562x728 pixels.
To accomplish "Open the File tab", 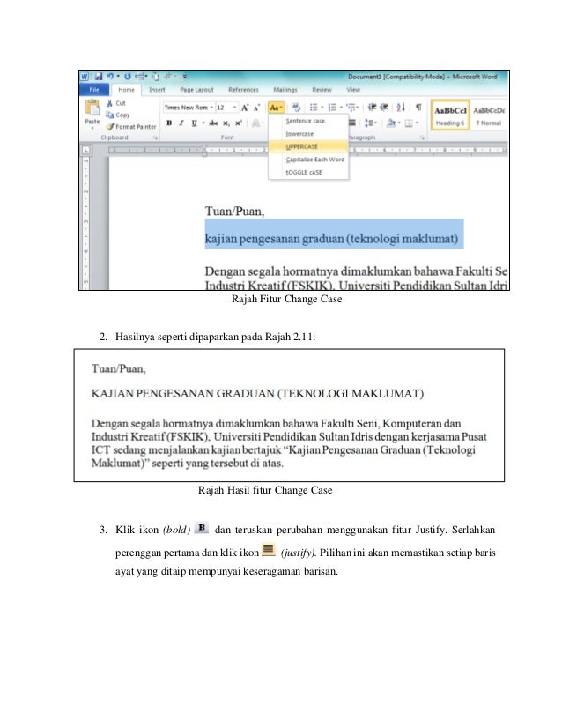I will 94,90.
